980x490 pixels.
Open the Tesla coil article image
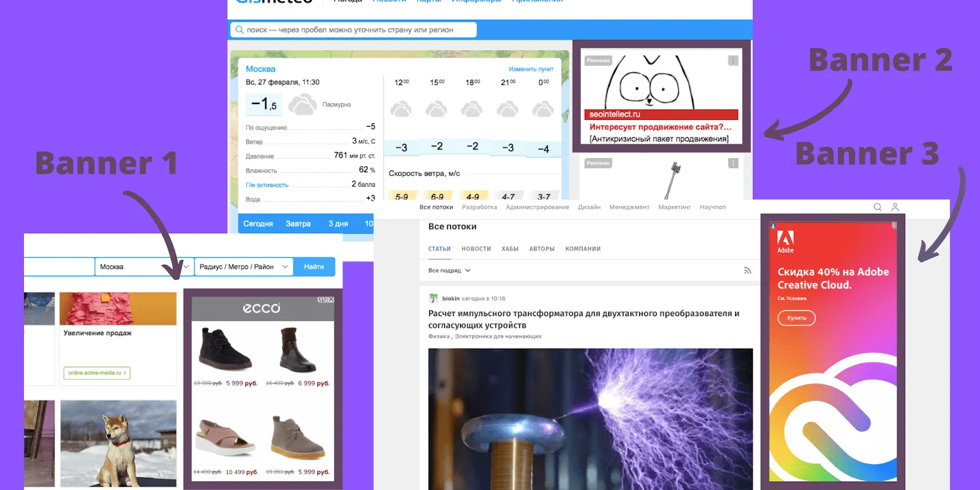click(x=590, y=419)
